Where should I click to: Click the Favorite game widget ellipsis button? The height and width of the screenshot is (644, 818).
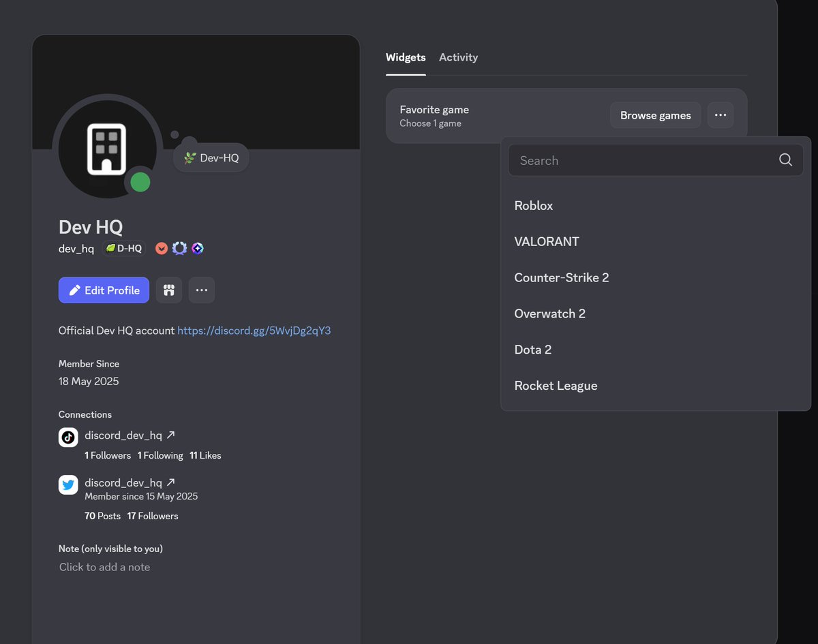point(721,115)
